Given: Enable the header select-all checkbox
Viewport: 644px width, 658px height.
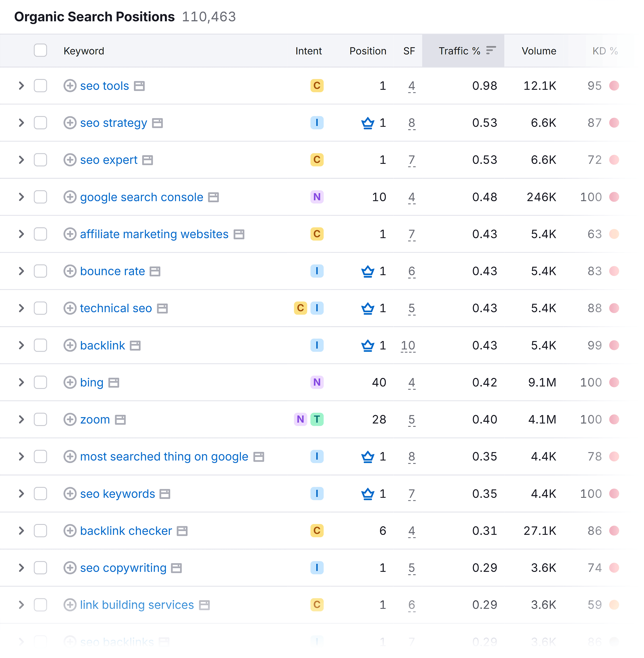Looking at the screenshot, I should (41, 51).
